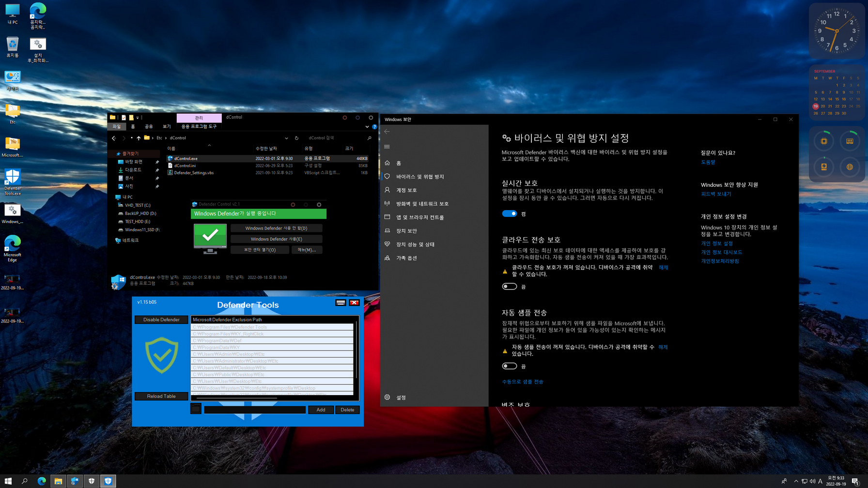Viewport: 868px width, 488px height.
Task: Click dControl 검색 search box
Action: [336, 138]
